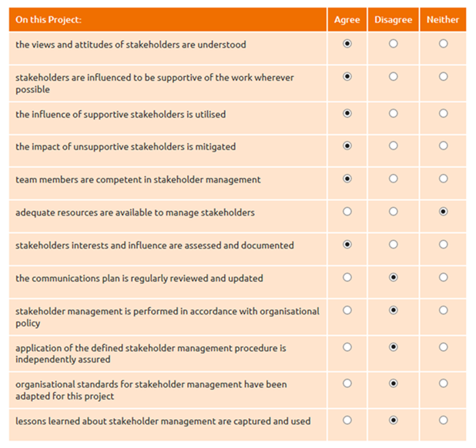This screenshot has height=448, width=476.
Task: Select Neither for organisational standards adapted
Action: click(443, 383)
